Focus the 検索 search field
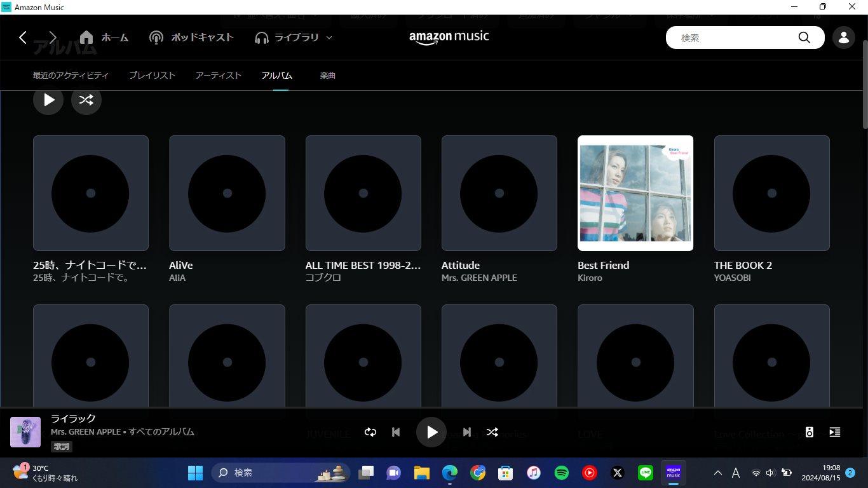868x488 pixels. pyautogui.click(x=731, y=37)
